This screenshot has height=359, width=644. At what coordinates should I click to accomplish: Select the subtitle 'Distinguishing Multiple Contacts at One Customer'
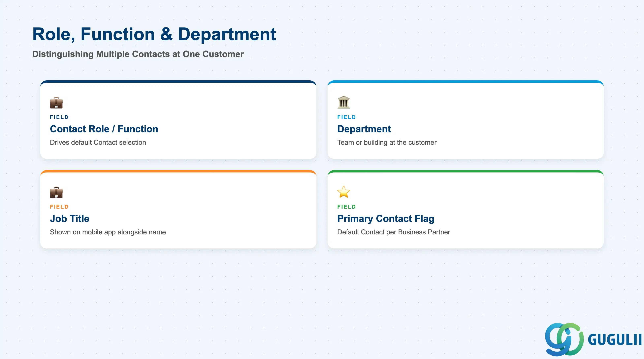pos(138,54)
